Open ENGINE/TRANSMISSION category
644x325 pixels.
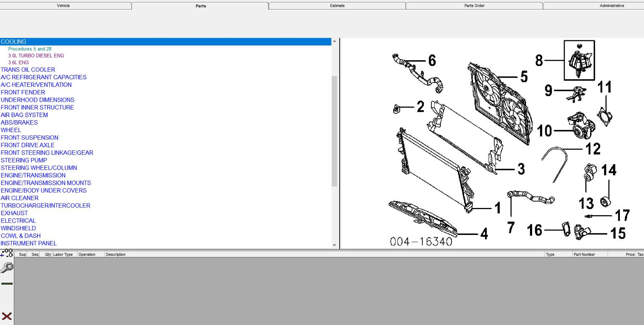coord(33,175)
